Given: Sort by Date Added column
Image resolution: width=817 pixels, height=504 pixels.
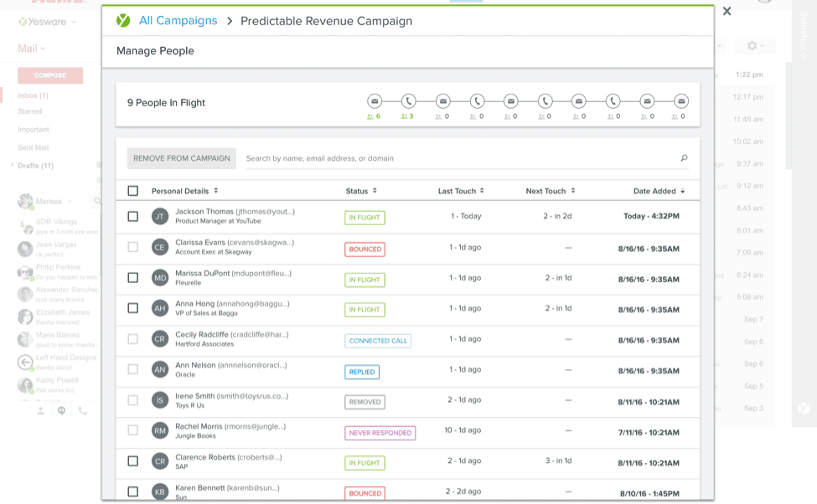Looking at the screenshot, I should tap(659, 191).
